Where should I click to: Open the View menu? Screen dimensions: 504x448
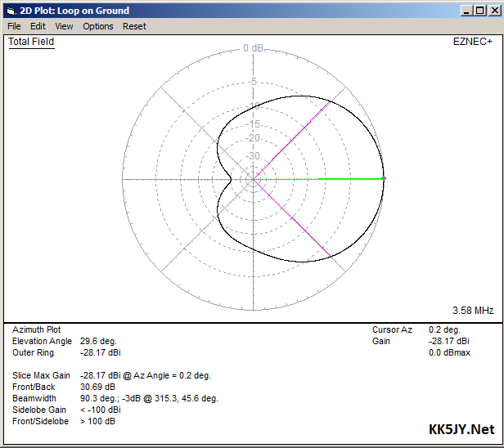[x=64, y=26]
